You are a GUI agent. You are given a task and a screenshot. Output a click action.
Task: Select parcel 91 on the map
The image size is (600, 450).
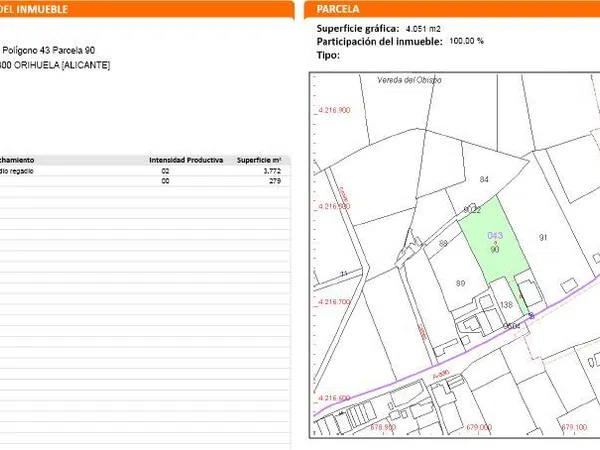543,237
